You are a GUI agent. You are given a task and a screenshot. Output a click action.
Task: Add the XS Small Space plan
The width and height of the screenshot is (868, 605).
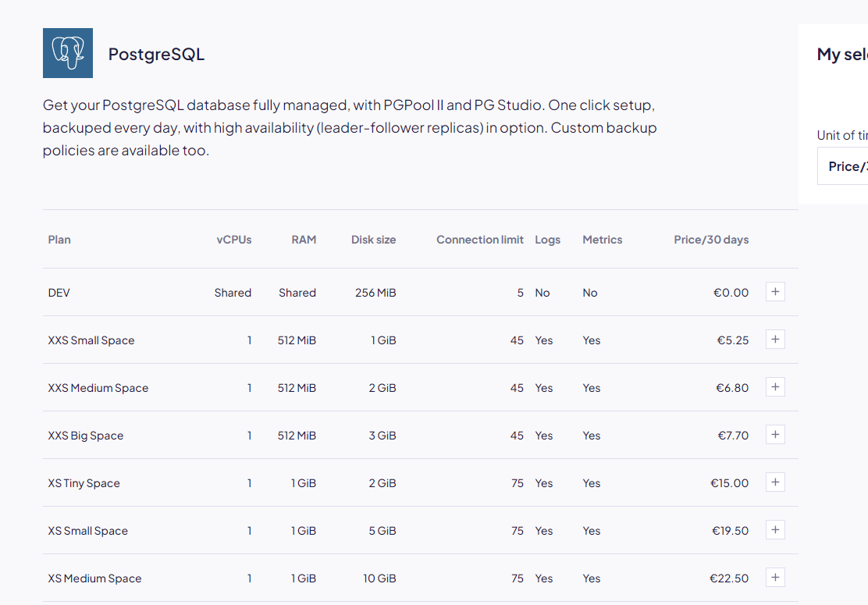(x=775, y=530)
